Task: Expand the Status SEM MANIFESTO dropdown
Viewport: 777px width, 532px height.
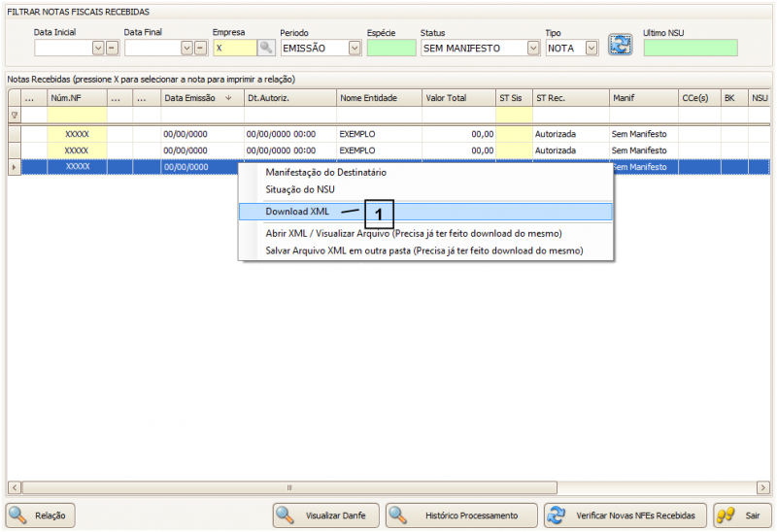Action: pos(533,48)
